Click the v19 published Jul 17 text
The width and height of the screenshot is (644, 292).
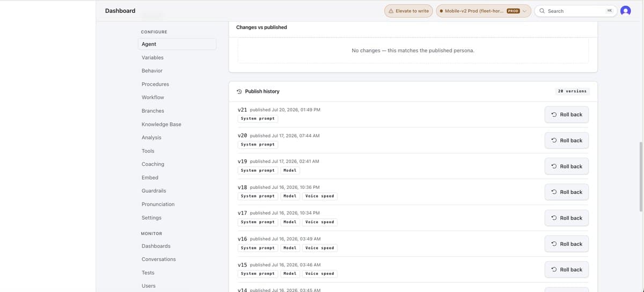pyautogui.click(x=284, y=161)
